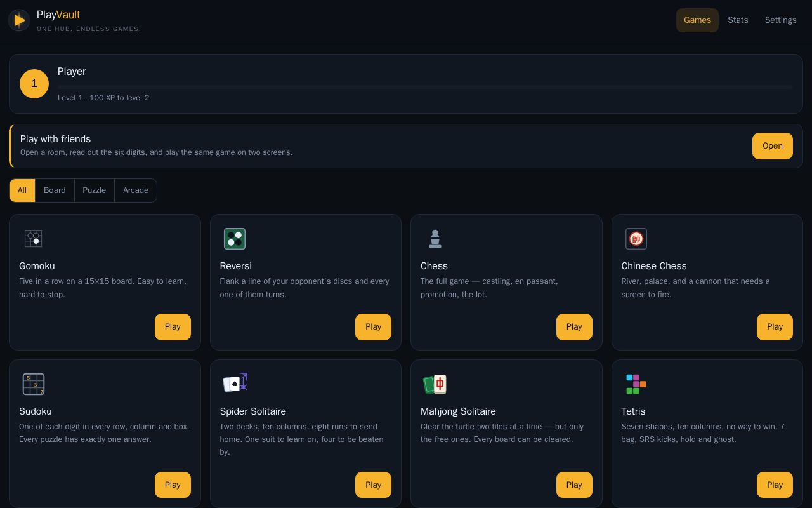The image size is (812, 508).
Task: Click the Reversi title text
Action: 236,266
